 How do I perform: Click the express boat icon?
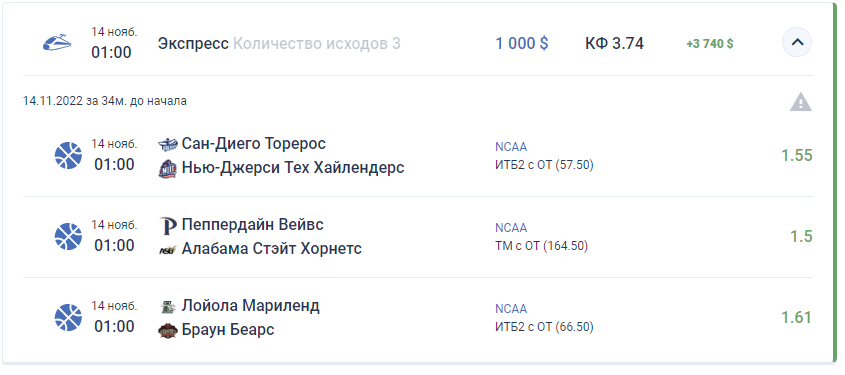coord(57,43)
